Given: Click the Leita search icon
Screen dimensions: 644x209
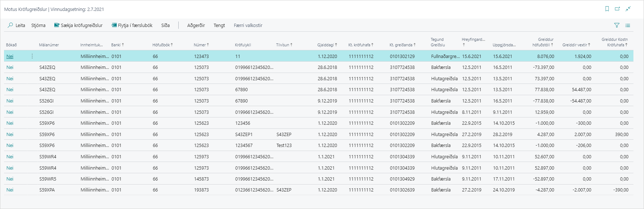Looking at the screenshot, I should 11,26.
